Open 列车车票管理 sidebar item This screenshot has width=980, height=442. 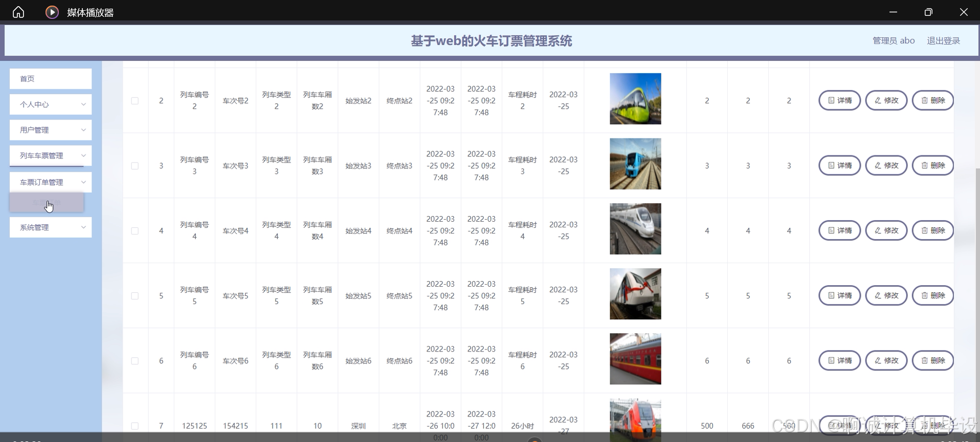(x=51, y=155)
